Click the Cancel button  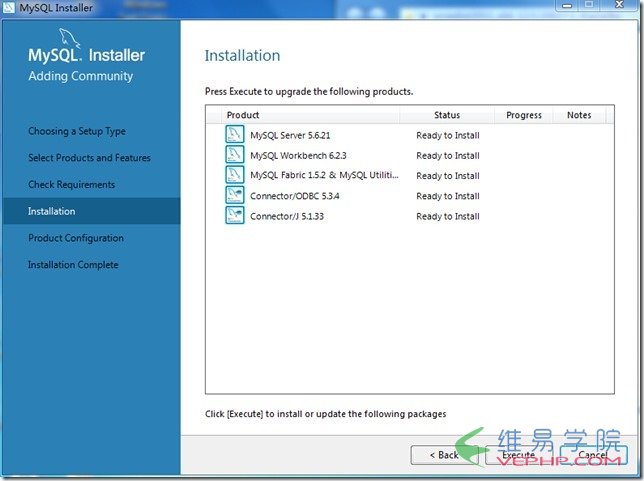[593, 455]
